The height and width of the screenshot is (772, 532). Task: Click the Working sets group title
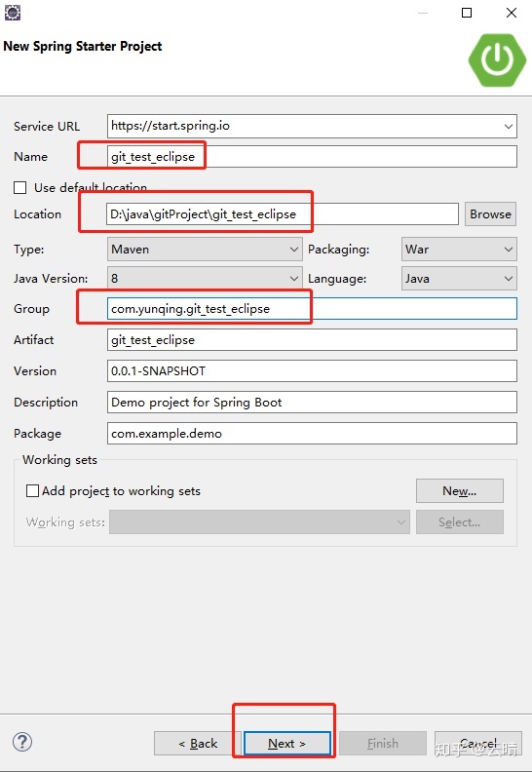tap(59, 460)
